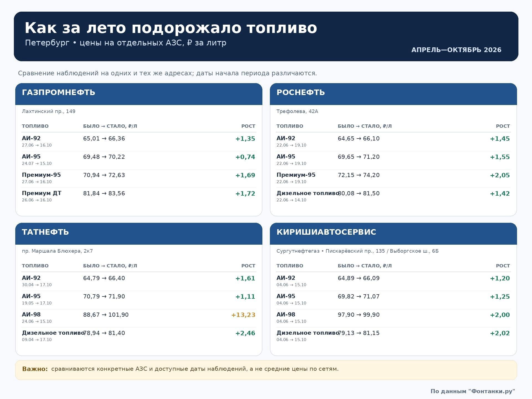Click "Премиум ДТ" fuel name
The width and height of the screenshot is (532, 399).
click(42, 193)
